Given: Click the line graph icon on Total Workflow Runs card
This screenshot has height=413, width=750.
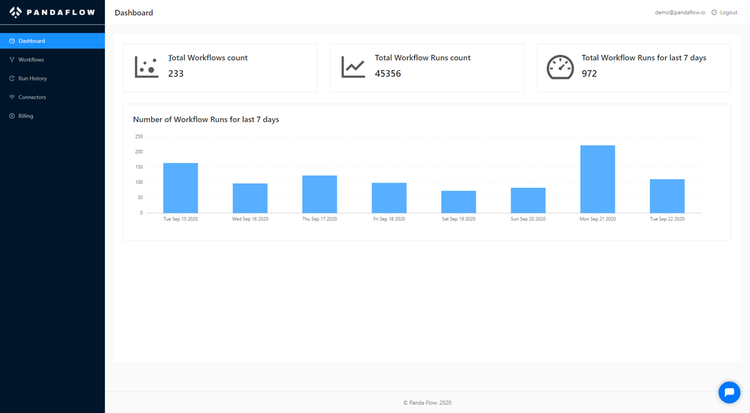Looking at the screenshot, I should [x=353, y=67].
